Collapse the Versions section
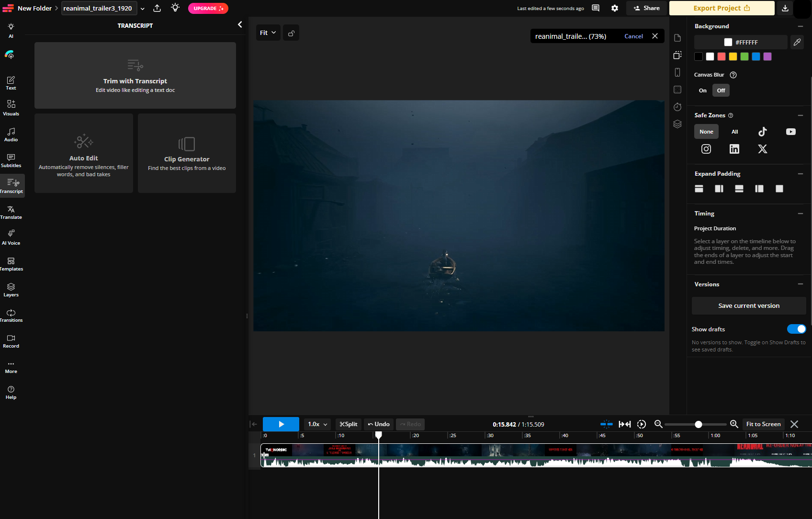This screenshot has width=812, height=519. coord(801,284)
